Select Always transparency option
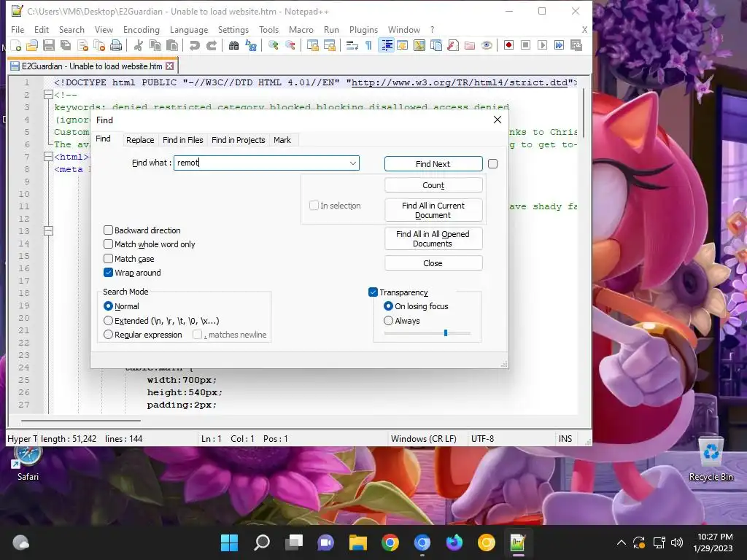This screenshot has width=747, height=560. (x=388, y=321)
